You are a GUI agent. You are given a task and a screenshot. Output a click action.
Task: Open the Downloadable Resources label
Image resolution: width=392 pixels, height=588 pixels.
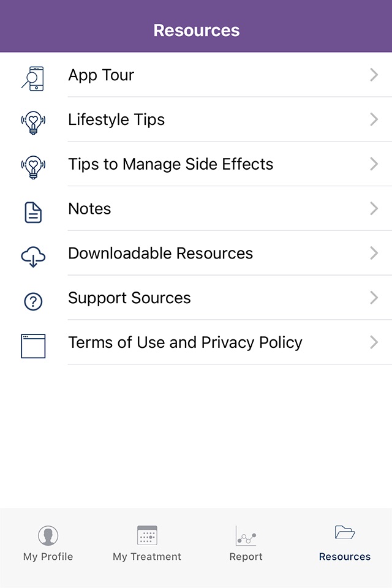160,254
